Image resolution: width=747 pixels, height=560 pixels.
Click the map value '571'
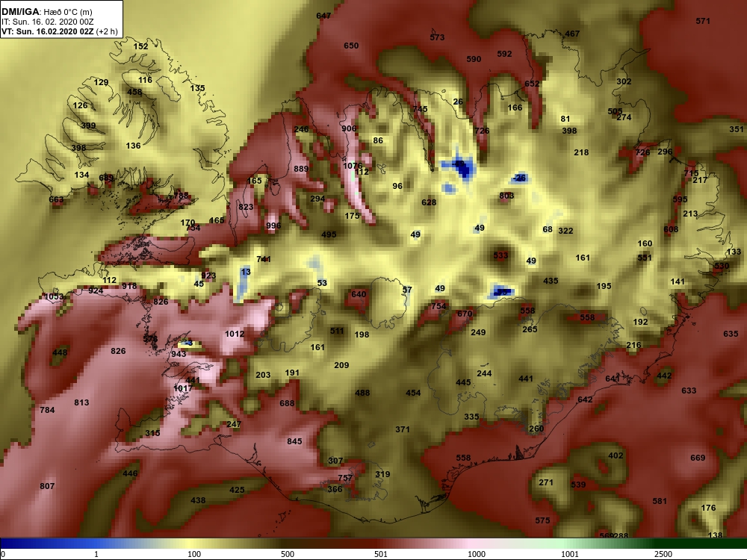coord(703,21)
